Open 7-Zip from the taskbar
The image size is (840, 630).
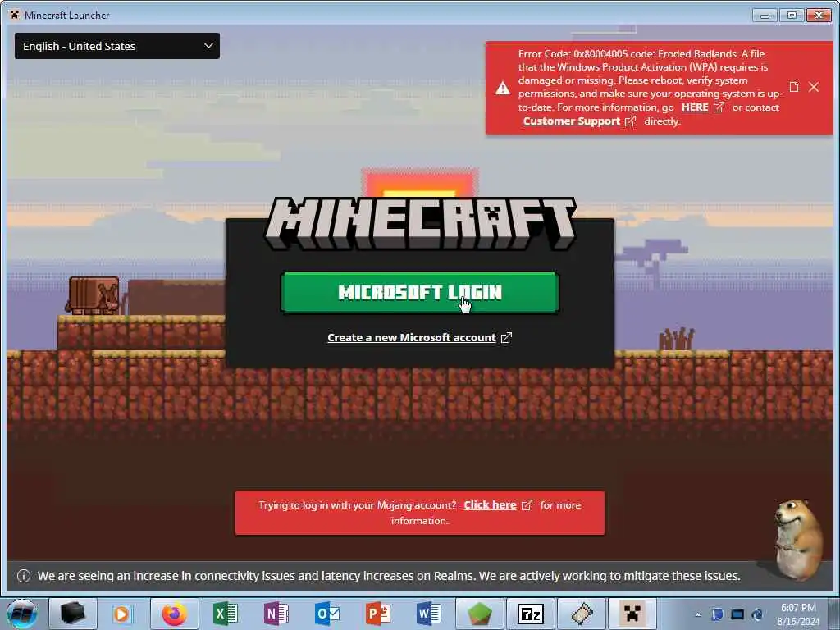pos(531,614)
